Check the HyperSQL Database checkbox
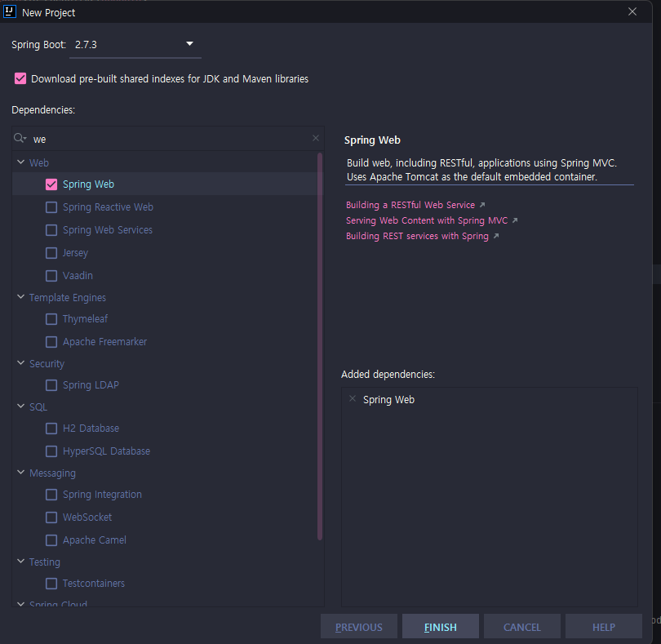The width and height of the screenshot is (661, 644). (x=51, y=451)
